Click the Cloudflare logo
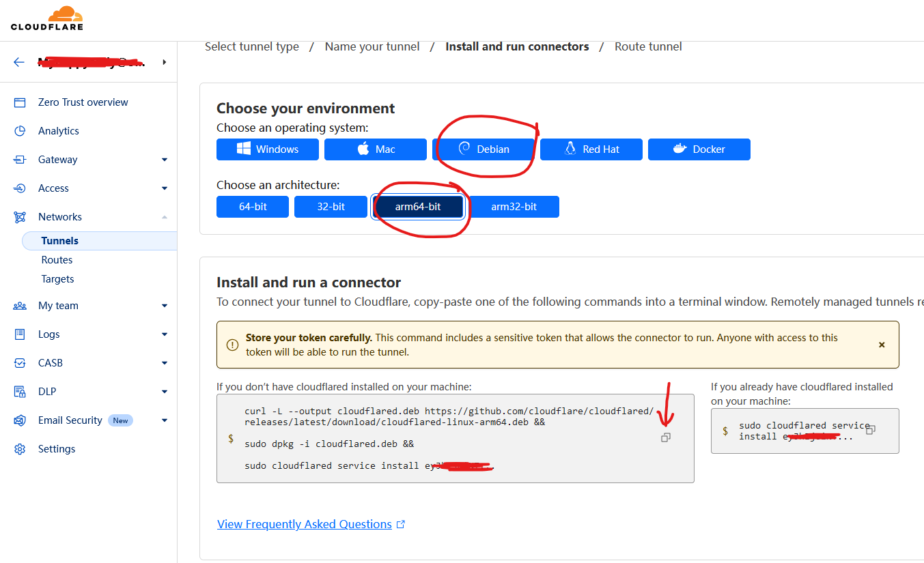The width and height of the screenshot is (924, 563). (x=47, y=18)
